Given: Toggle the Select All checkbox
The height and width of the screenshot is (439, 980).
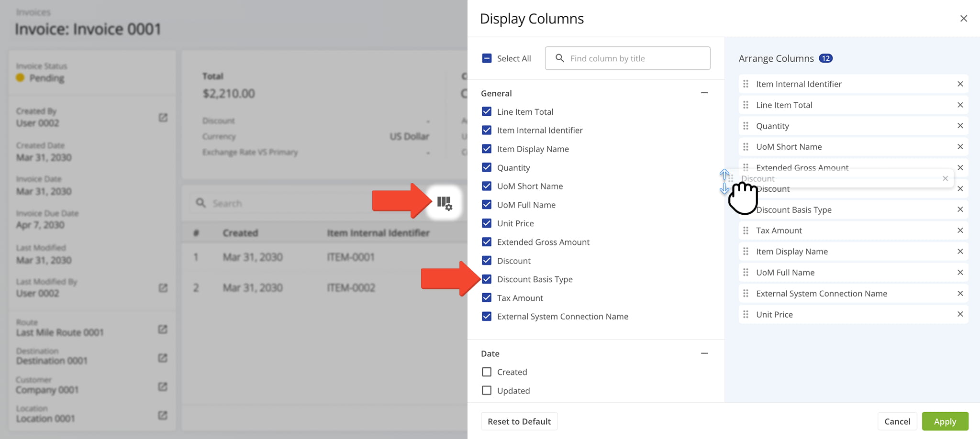Looking at the screenshot, I should (x=487, y=58).
